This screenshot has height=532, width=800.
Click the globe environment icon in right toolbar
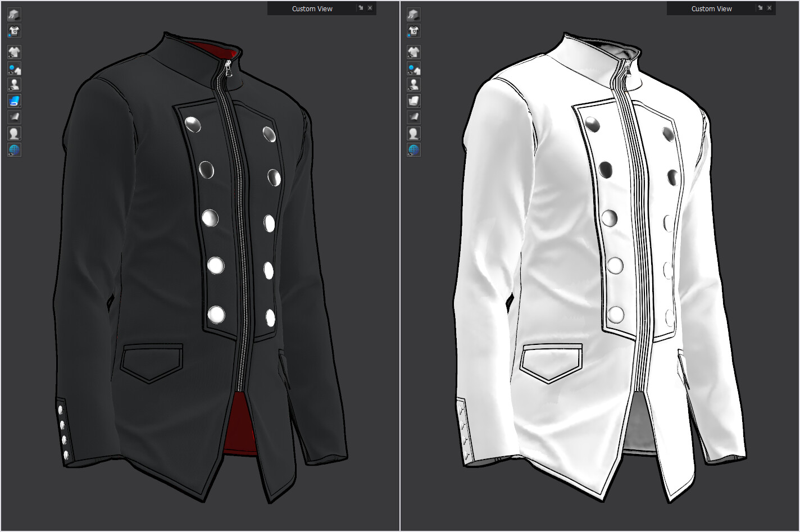[x=413, y=149]
